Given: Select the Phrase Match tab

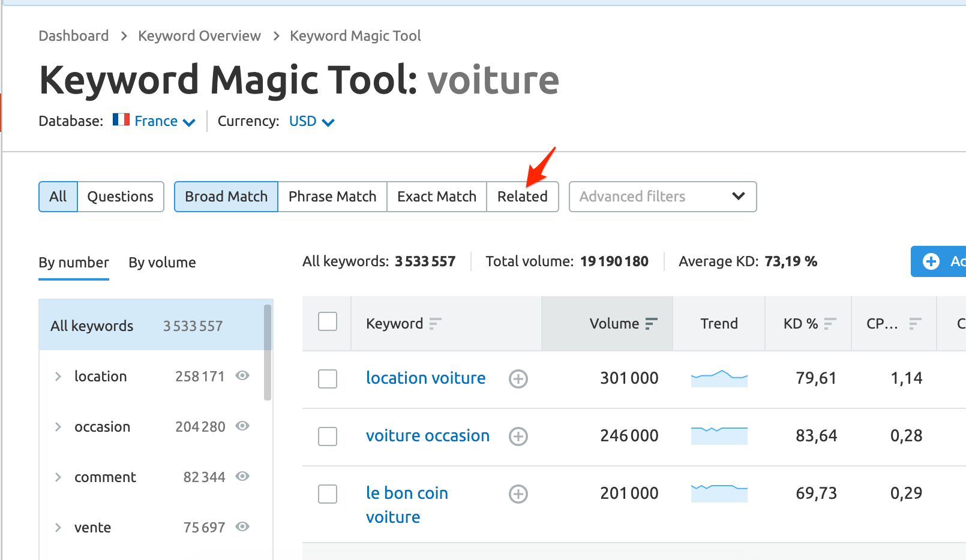Looking at the screenshot, I should [x=332, y=197].
